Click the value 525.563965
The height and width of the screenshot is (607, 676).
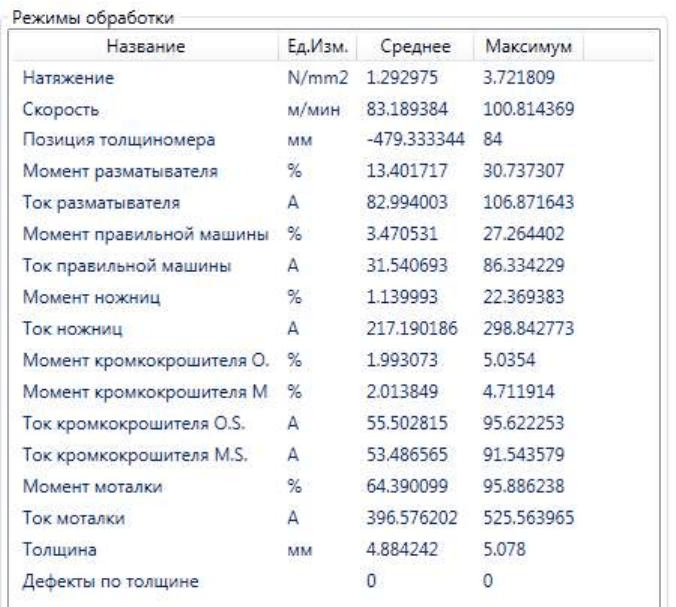tap(529, 517)
